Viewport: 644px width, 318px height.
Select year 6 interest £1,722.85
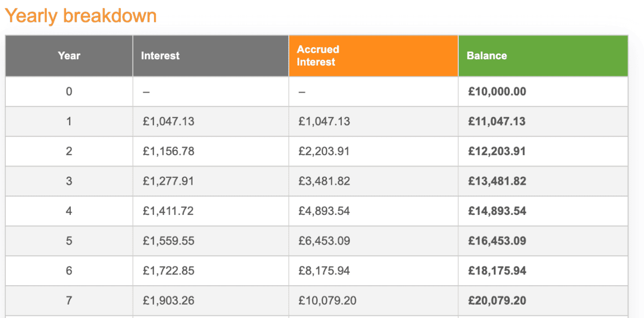tap(169, 271)
